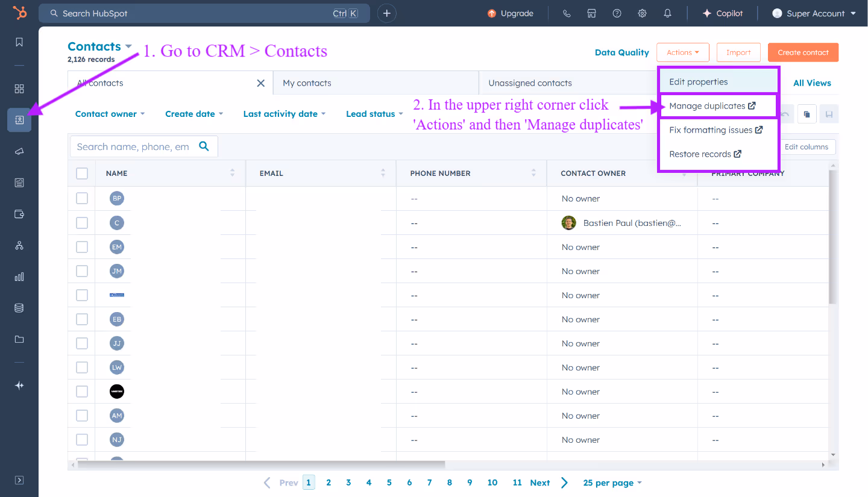
Task: Open HubSpot settings via the gear icon
Action: (x=642, y=13)
